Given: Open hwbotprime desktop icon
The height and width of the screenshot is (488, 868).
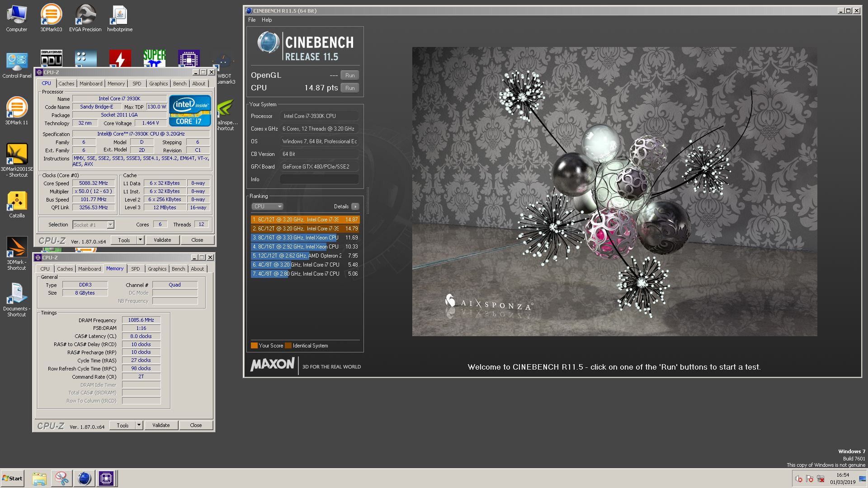Looking at the screenshot, I should point(120,18).
